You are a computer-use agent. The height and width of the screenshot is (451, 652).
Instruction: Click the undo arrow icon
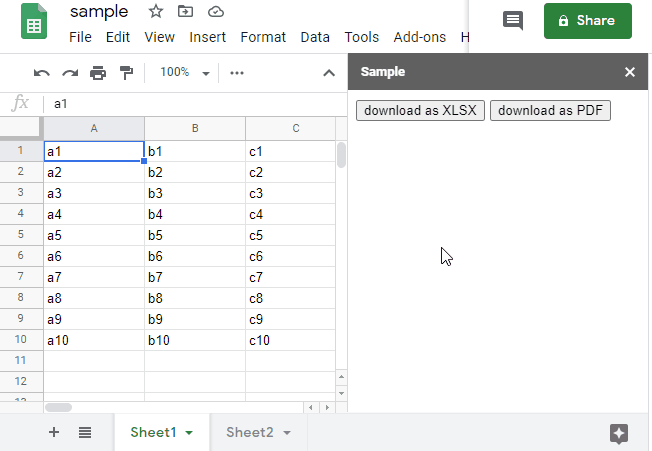click(42, 74)
